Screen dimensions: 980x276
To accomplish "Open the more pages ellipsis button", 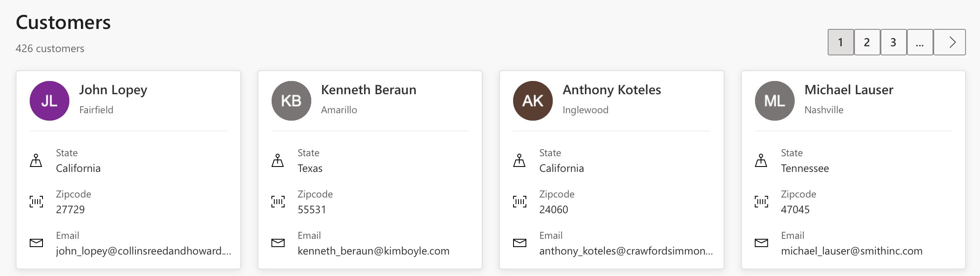I will 920,42.
